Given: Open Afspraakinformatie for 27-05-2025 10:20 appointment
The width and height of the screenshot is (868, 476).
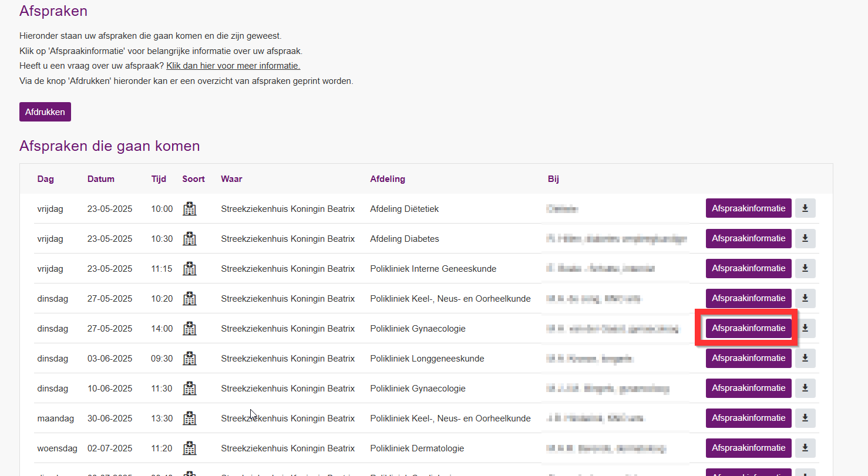Looking at the screenshot, I should click(749, 298).
